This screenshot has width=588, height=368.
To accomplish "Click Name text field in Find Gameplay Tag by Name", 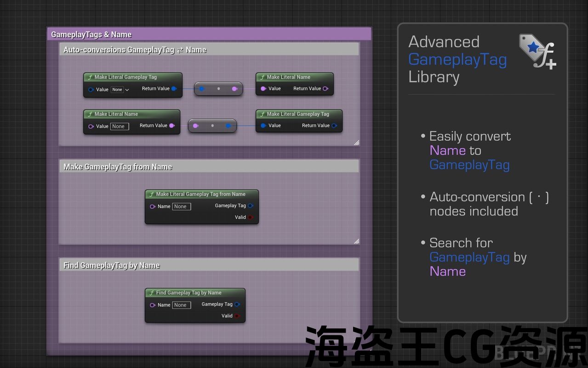I will (x=181, y=305).
